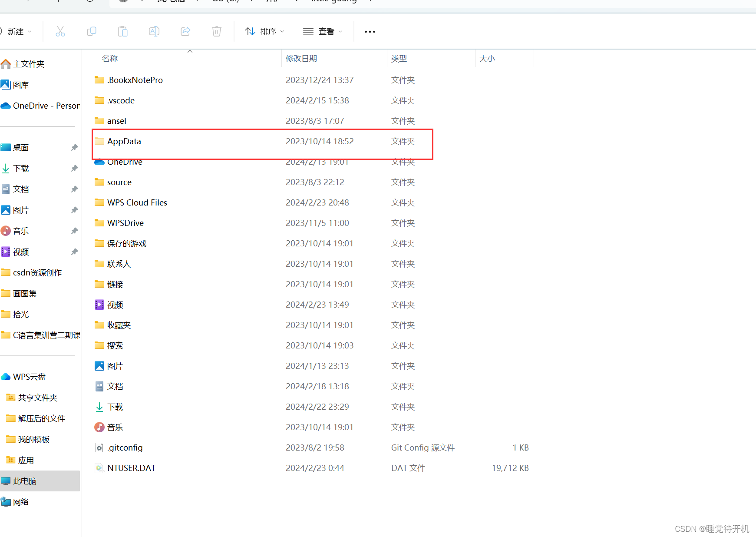This screenshot has width=756, height=537.
Task: Open 视频 in quick access sidebar
Action: click(x=15, y=252)
